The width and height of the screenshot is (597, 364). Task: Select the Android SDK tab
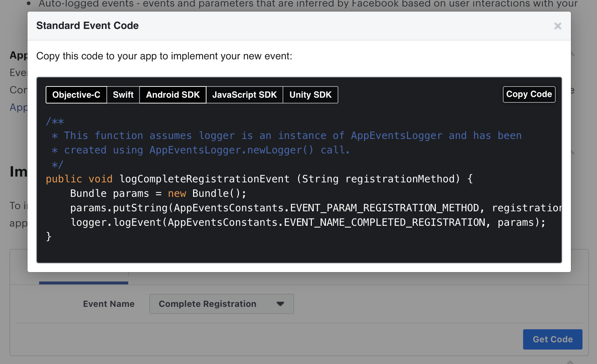(173, 95)
